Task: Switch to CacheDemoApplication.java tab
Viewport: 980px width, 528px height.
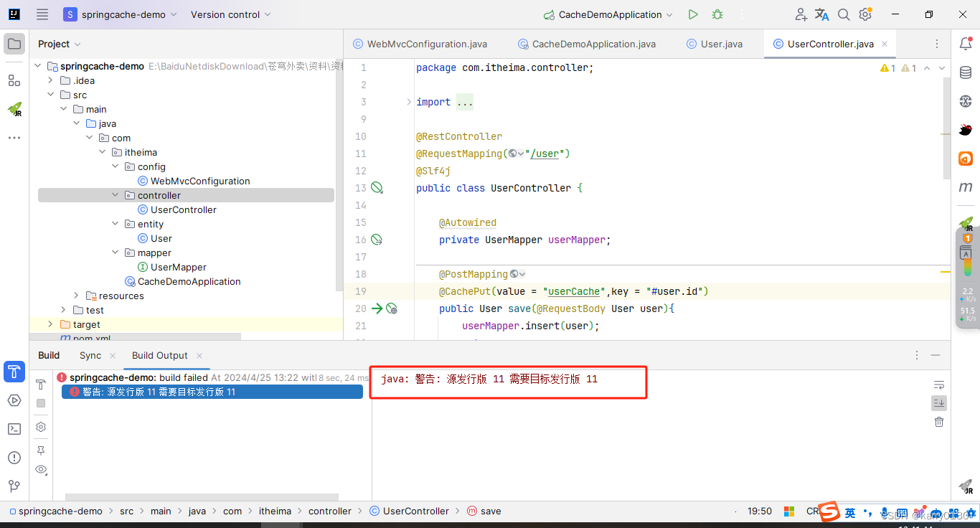Action: [587, 44]
